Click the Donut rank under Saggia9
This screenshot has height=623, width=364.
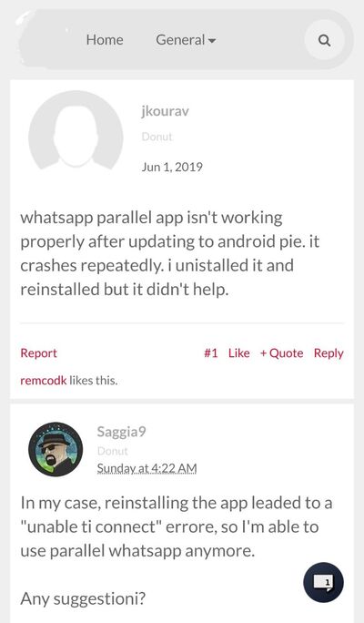tap(112, 451)
